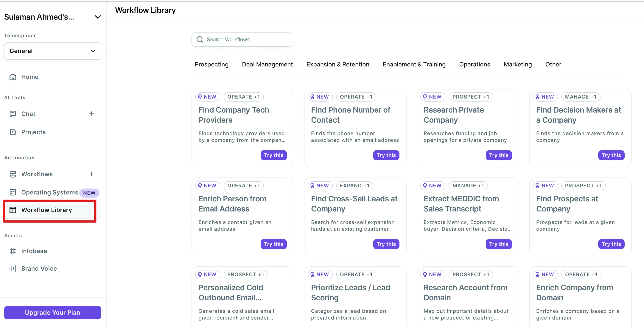Select the Marketing category tab

(517, 65)
